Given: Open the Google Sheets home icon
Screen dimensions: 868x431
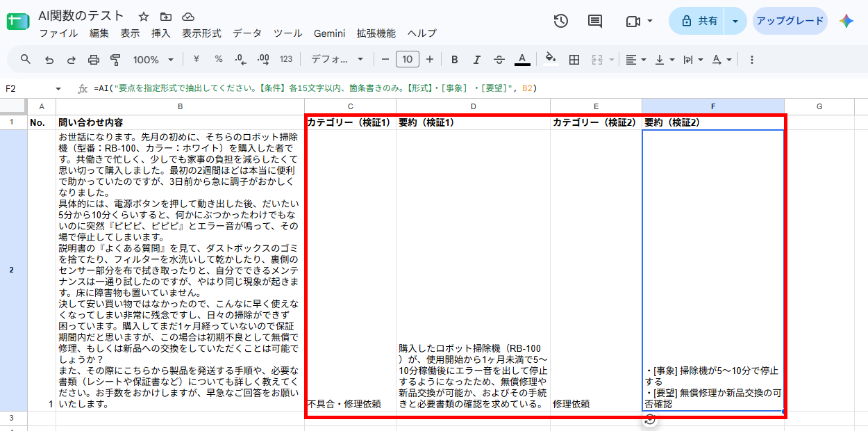Looking at the screenshot, I should coord(17,22).
